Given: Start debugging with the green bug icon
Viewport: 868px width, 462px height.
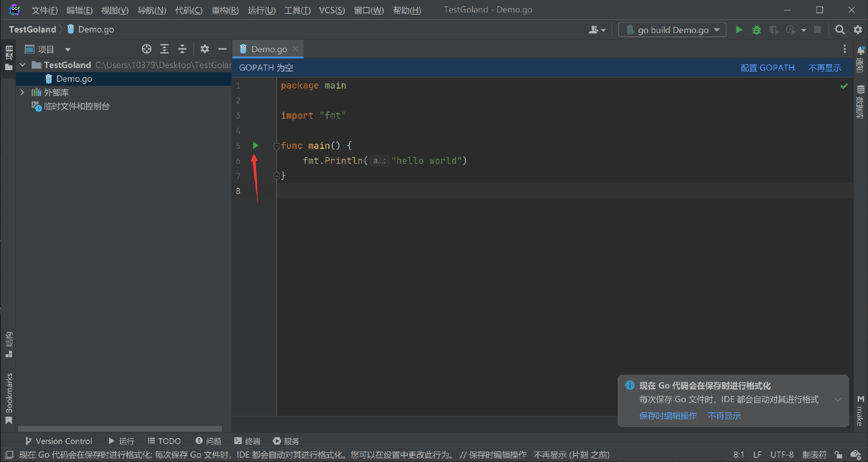Looking at the screenshot, I should (756, 30).
